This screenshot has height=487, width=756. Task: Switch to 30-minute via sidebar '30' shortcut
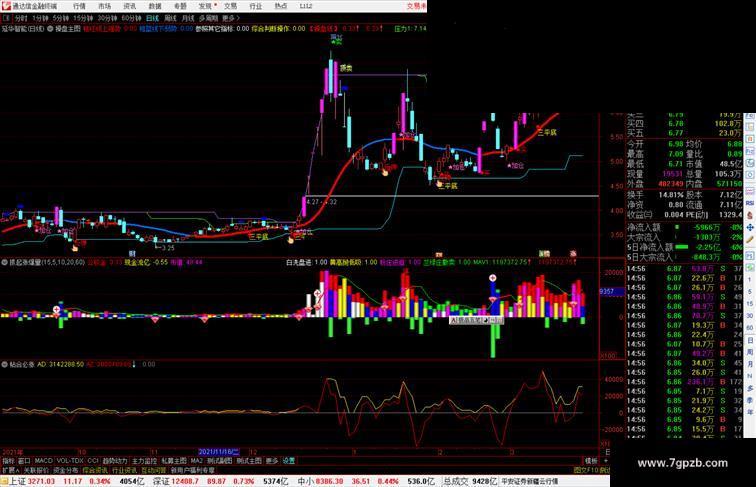tap(750, 316)
